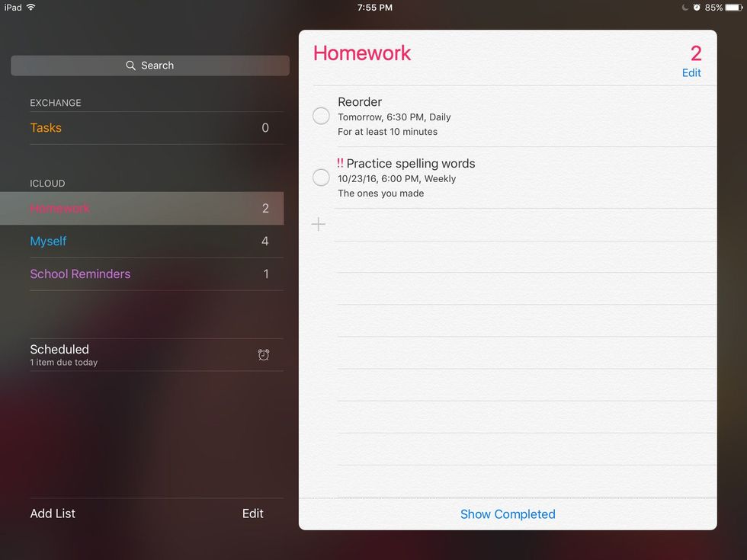Open the Tasks list under Exchange

[46, 128]
